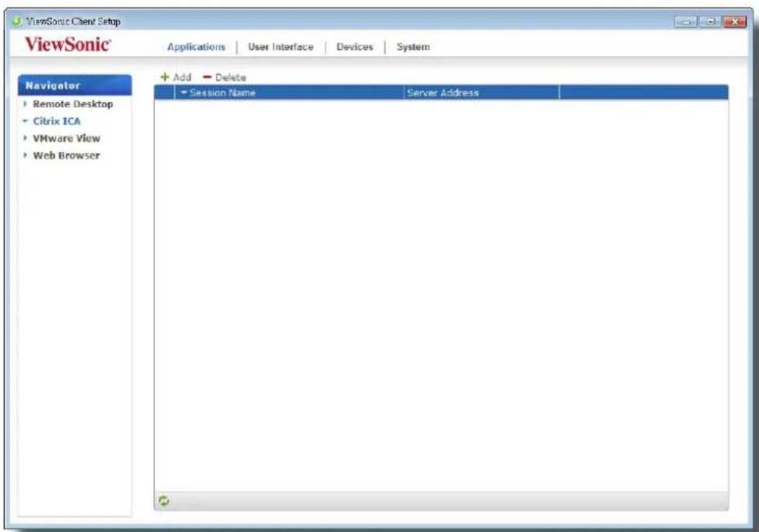This screenshot has width=759, height=532.
Task: Select Web Browser in the Navigator
Action: point(66,155)
